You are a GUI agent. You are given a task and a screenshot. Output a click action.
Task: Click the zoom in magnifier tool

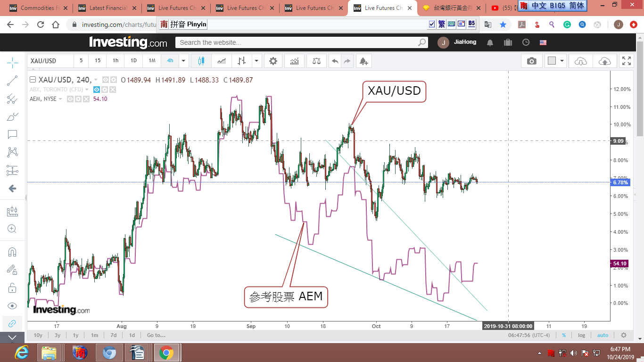(x=12, y=229)
